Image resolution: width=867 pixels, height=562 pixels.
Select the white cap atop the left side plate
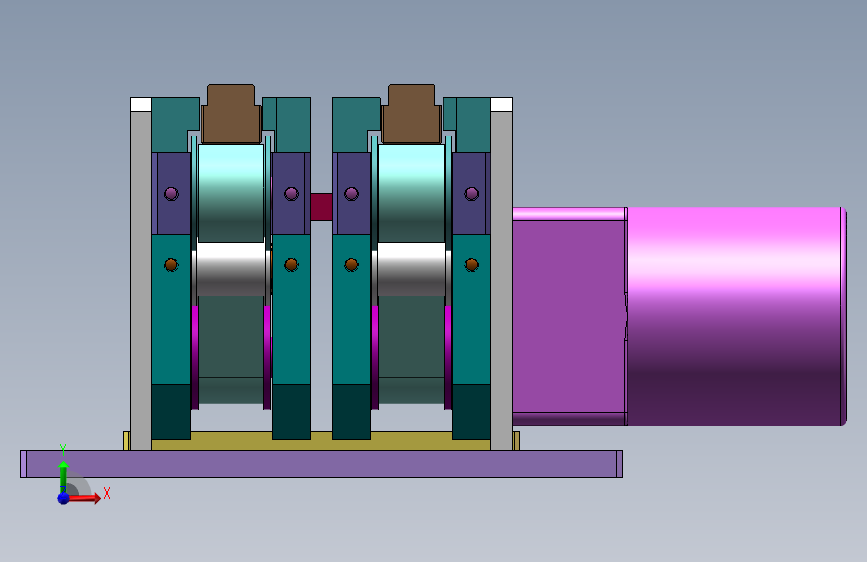(141, 105)
